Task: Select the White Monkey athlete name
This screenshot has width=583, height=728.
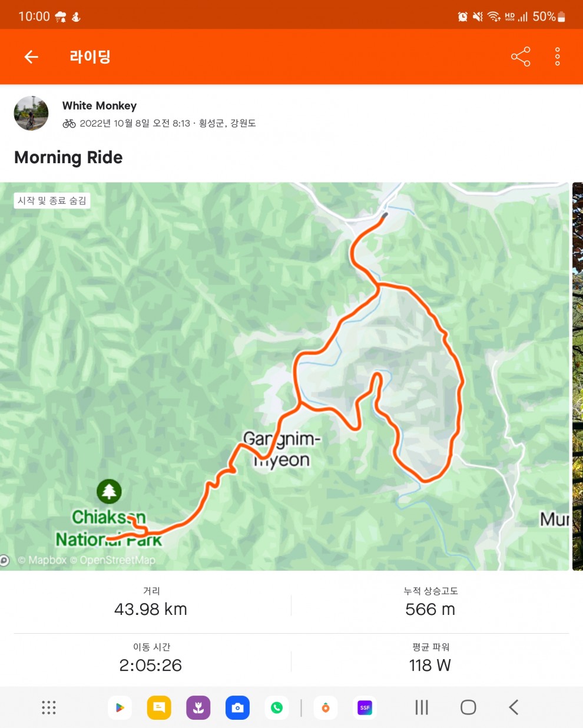Action: tap(100, 105)
